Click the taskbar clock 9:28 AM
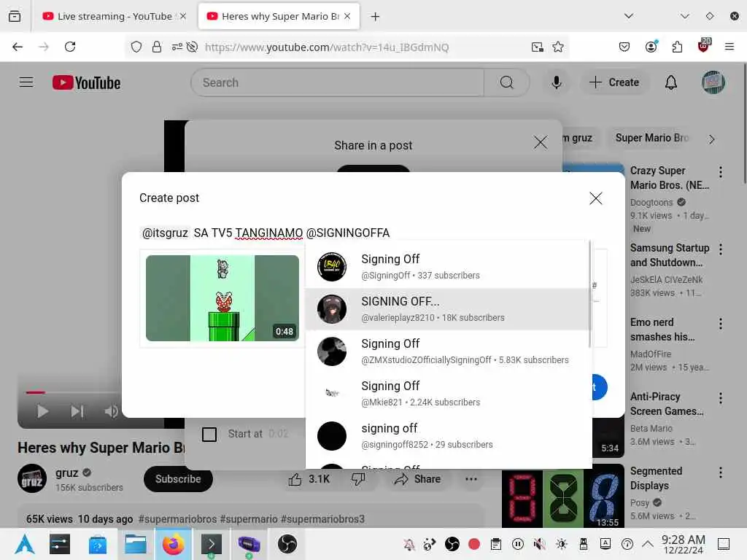The height and width of the screenshot is (560, 747). tap(683, 544)
